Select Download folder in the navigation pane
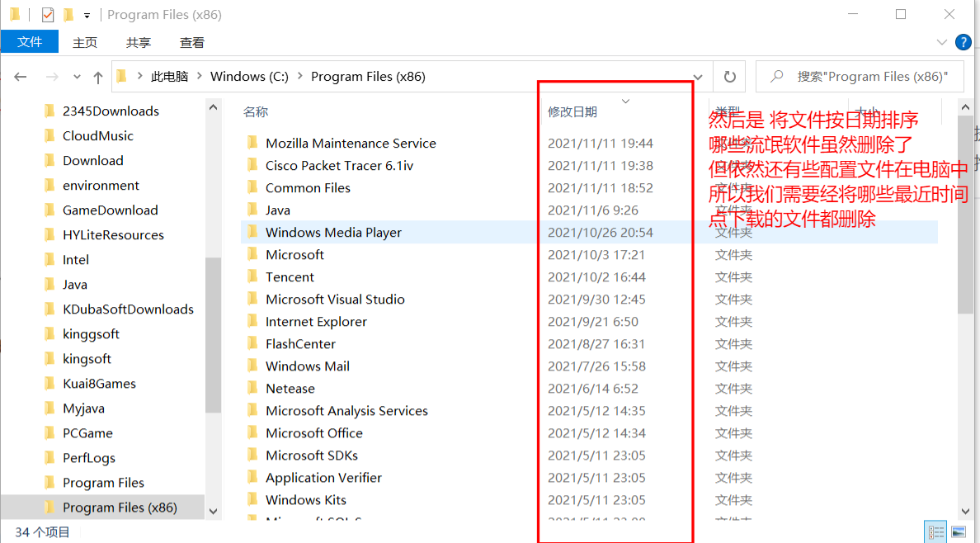980x543 pixels. pyautogui.click(x=93, y=161)
